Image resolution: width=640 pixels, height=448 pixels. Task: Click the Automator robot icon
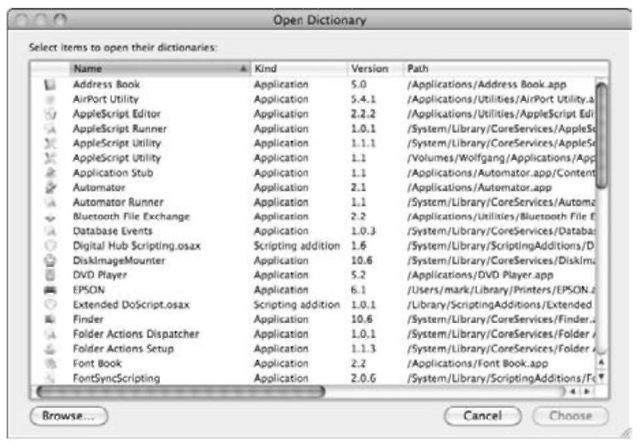(x=50, y=187)
